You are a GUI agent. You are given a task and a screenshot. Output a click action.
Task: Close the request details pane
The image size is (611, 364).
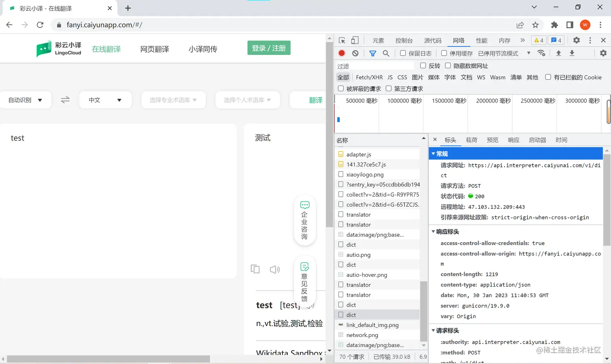(435, 140)
